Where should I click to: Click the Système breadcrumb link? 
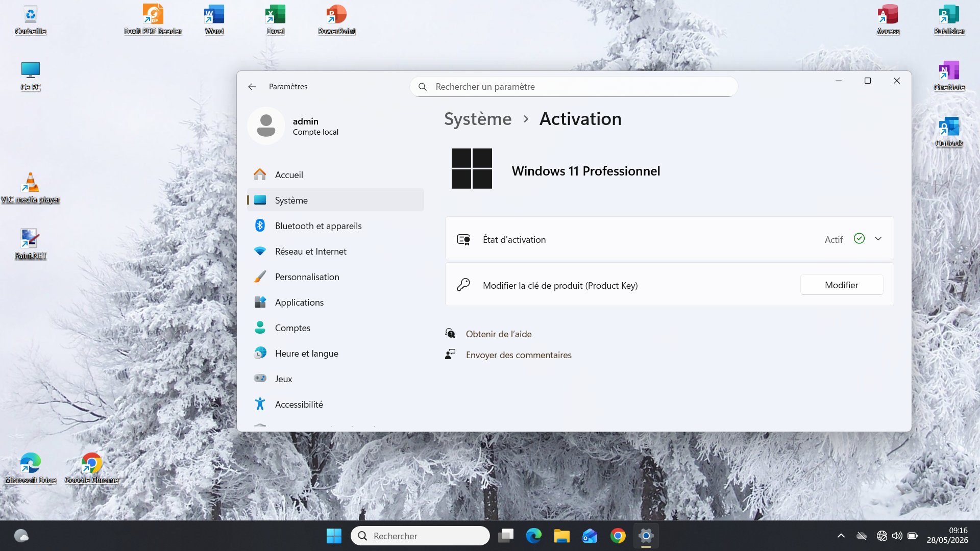coord(478,119)
